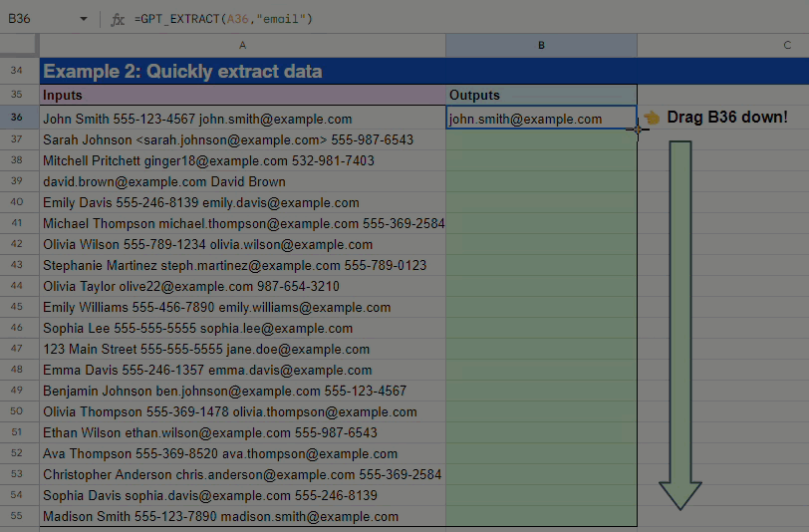The image size is (809, 532).
Task: Click the fill handle on cell B36
Action: (638, 129)
